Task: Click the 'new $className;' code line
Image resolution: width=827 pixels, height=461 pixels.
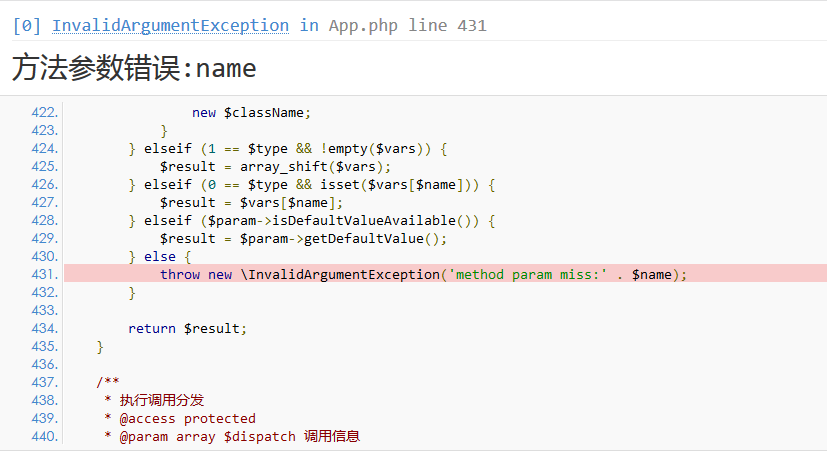Action: [252, 112]
